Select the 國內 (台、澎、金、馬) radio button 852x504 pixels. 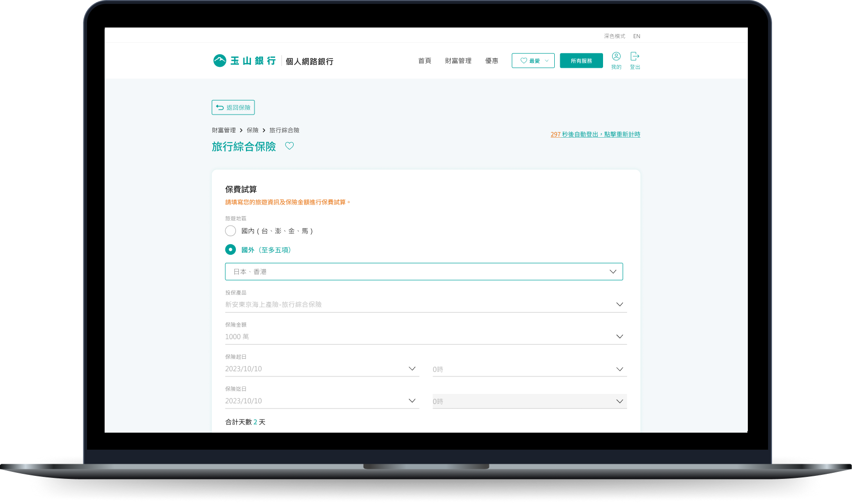(x=230, y=231)
